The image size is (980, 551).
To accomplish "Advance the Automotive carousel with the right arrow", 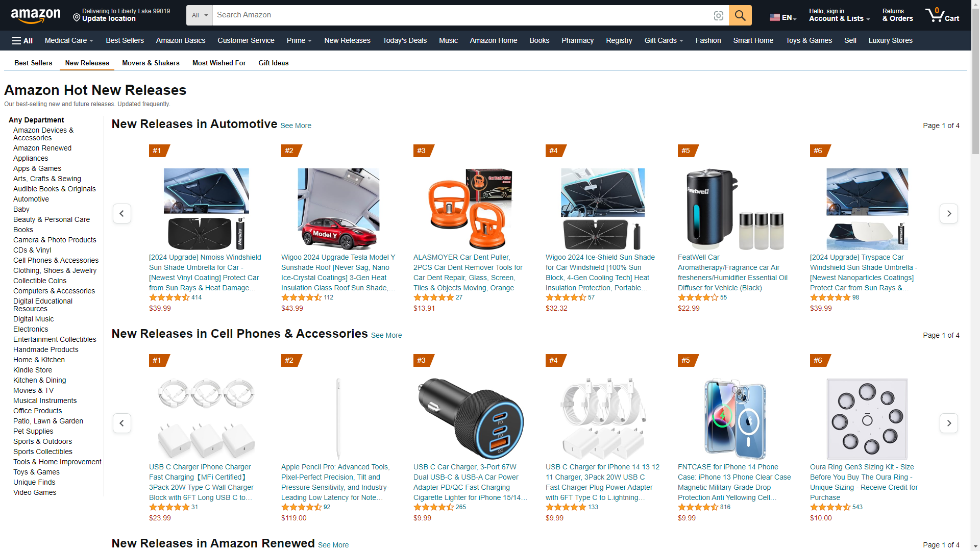I will [x=949, y=213].
